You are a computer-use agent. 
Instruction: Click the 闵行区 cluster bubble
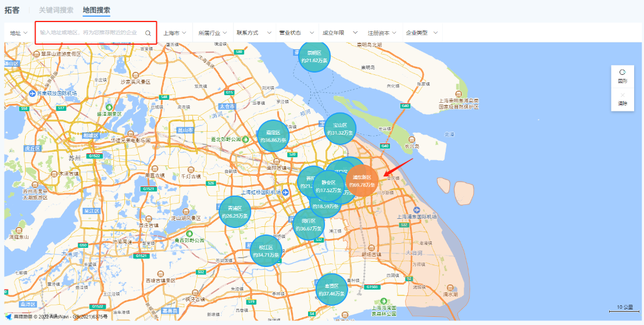(x=309, y=224)
